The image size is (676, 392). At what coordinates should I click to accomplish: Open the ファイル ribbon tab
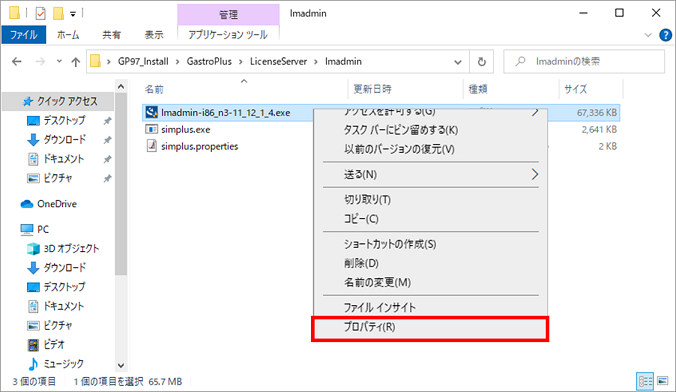[x=23, y=34]
